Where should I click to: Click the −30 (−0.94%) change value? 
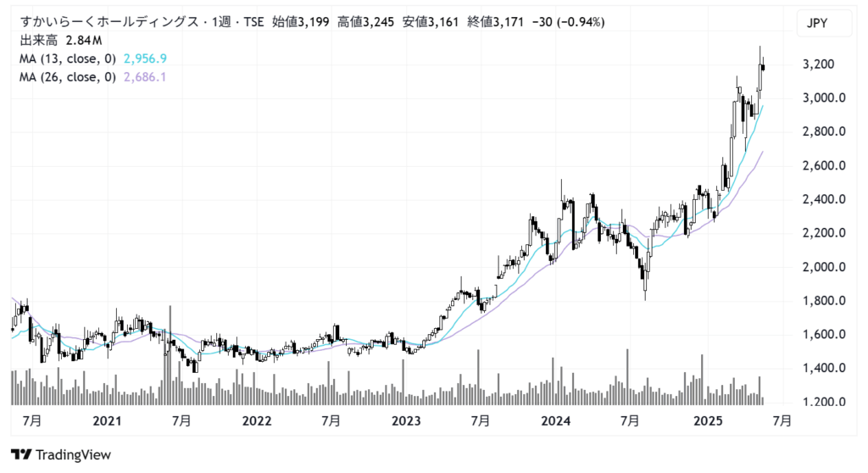coord(568,22)
